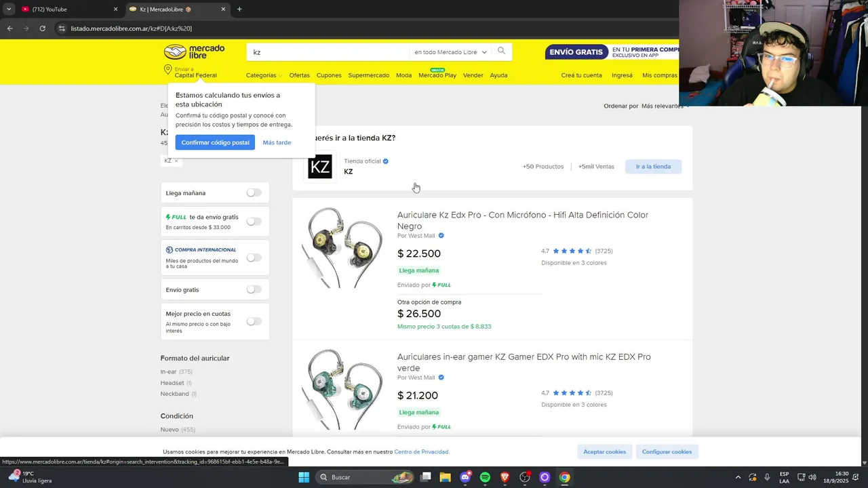The height and width of the screenshot is (488, 868).
Task: Click the search magnifier icon
Action: [501, 52]
